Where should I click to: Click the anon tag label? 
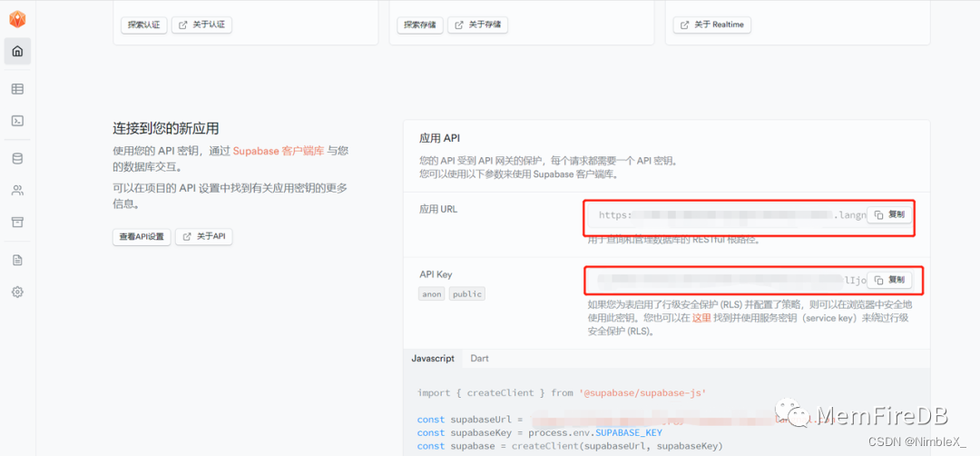(431, 294)
